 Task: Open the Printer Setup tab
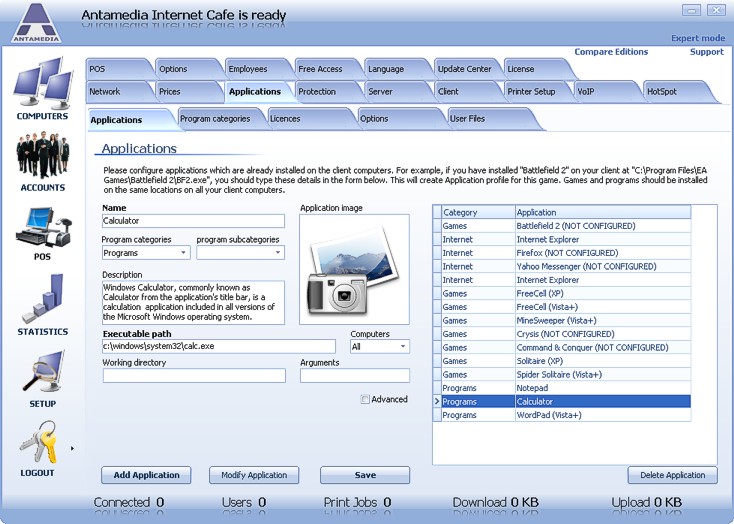point(535,92)
